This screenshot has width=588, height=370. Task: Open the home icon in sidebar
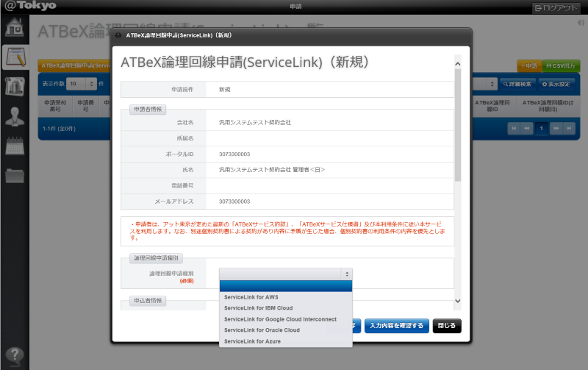[x=15, y=27]
